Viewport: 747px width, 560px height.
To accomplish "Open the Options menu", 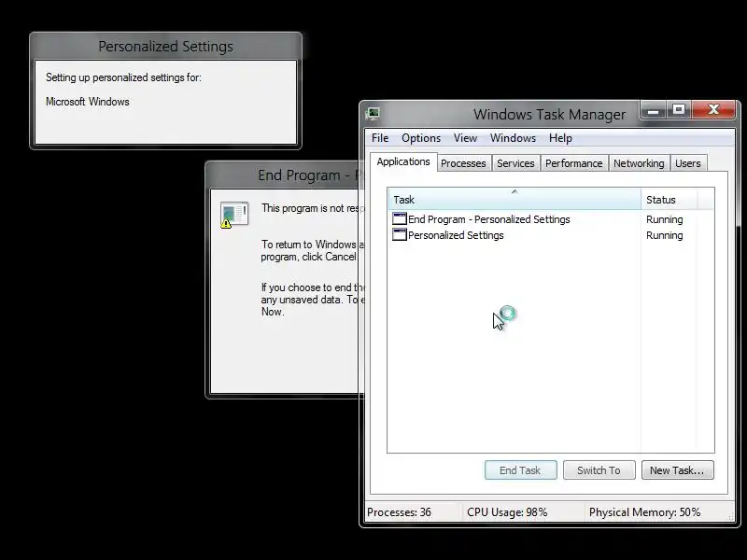I will tap(421, 138).
